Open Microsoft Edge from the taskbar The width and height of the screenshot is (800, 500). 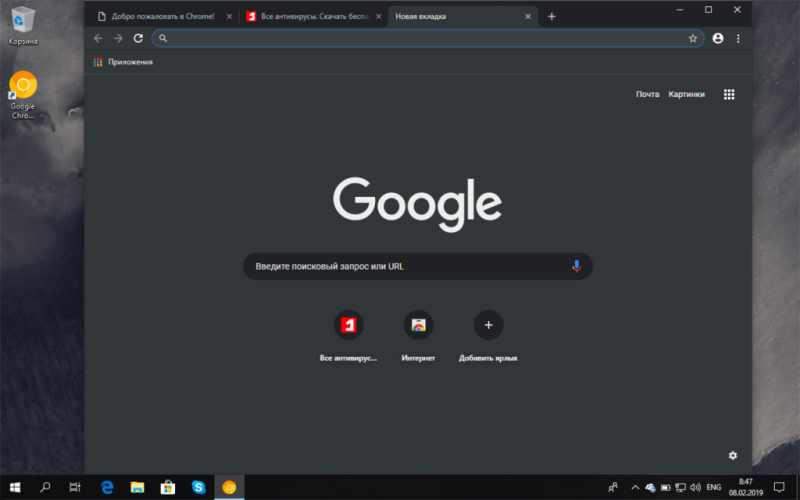pyautogui.click(x=107, y=487)
